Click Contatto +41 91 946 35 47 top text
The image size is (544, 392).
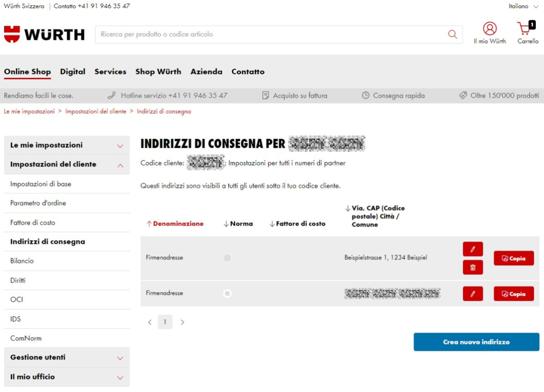point(92,6)
